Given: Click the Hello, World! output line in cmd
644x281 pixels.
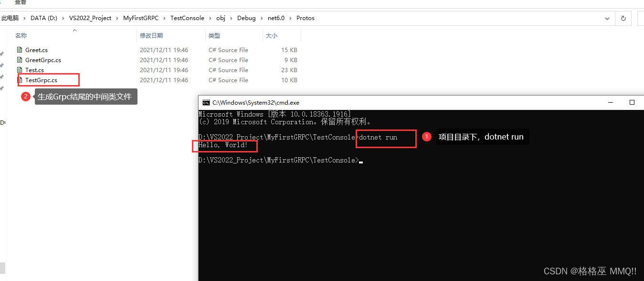Looking at the screenshot, I should point(223,145).
